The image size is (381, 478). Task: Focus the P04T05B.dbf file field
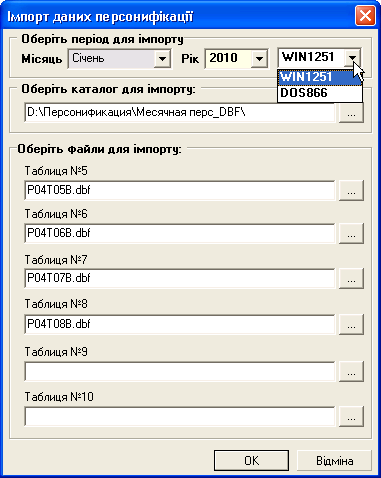pos(180,190)
